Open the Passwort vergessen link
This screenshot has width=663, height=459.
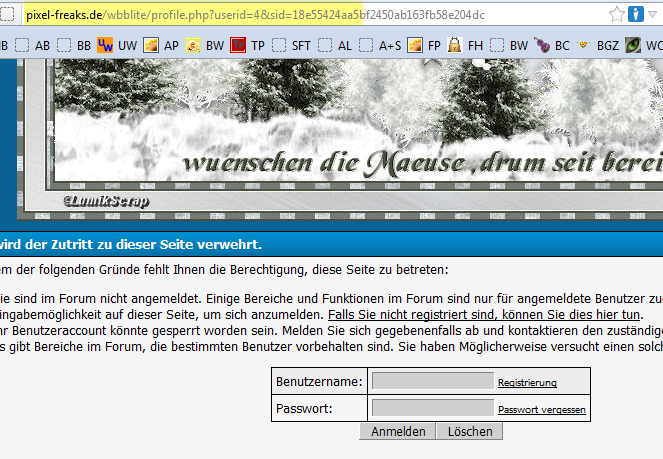(x=542, y=410)
